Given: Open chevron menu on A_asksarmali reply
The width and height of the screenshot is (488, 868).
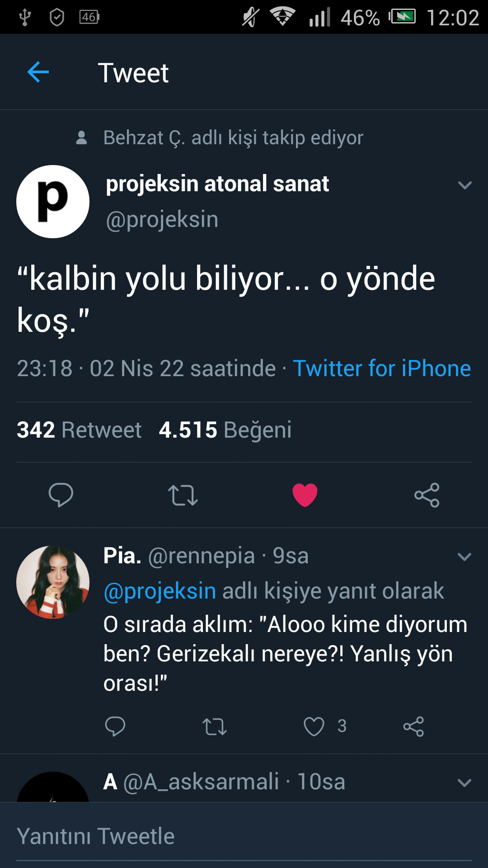Looking at the screenshot, I should 465,783.
